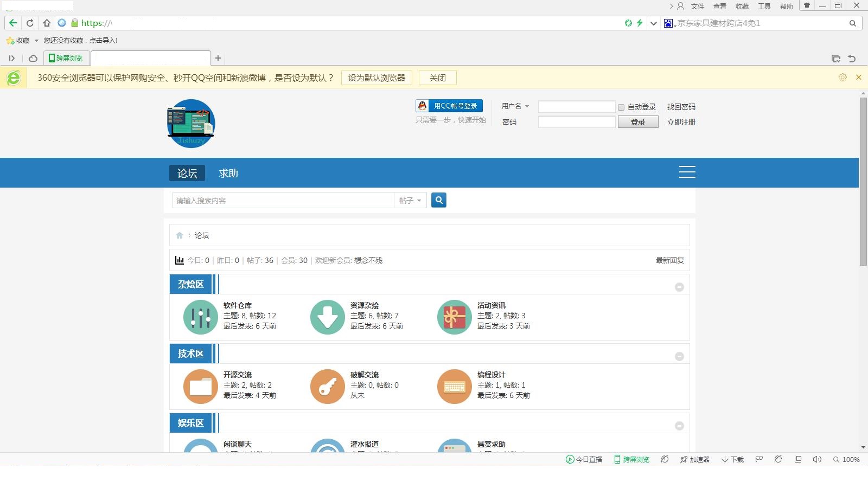This screenshot has height=488, width=868.
Task: Collapse the 技术区 section with its minus toggle
Action: coord(680,356)
